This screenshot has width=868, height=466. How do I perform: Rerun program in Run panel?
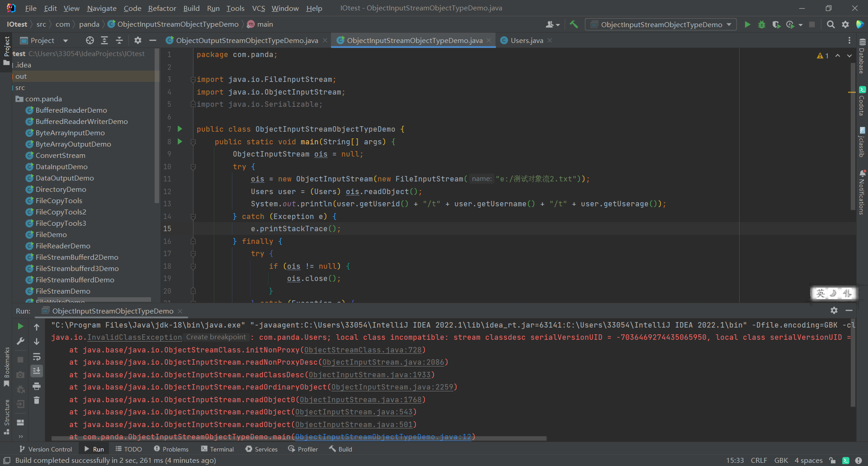(x=20, y=326)
